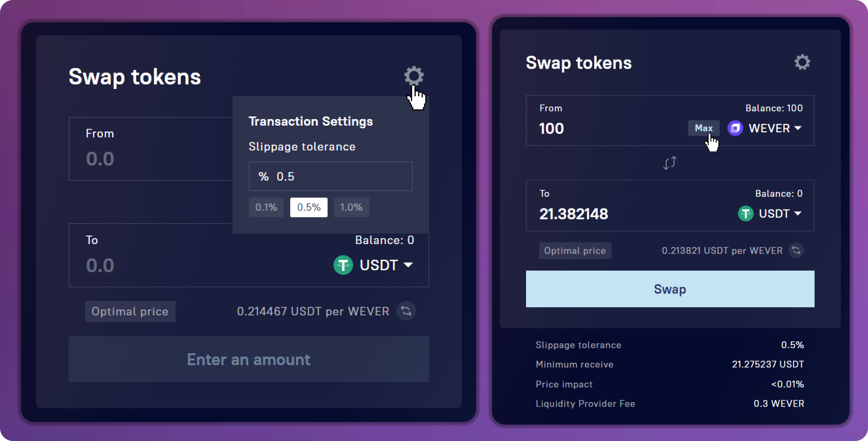Image resolution: width=868 pixels, height=441 pixels.
Task: Expand USDT token dropdown in left panel
Action: [408, 265]
